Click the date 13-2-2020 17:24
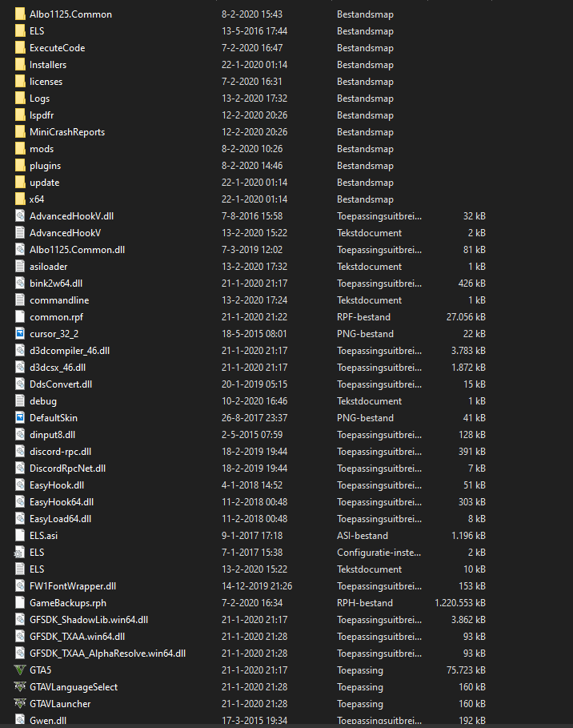The height and width of the screenshot is (728, 573). pos(254,300)
